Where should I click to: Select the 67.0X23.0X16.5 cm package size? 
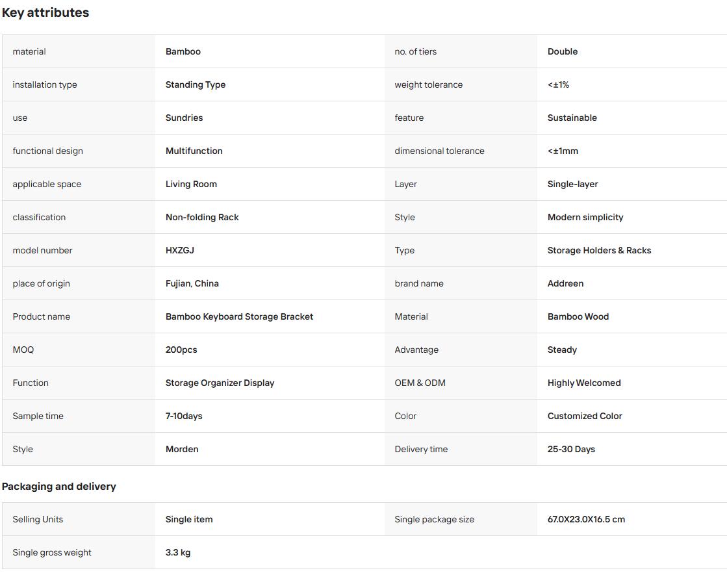[586, 519]
